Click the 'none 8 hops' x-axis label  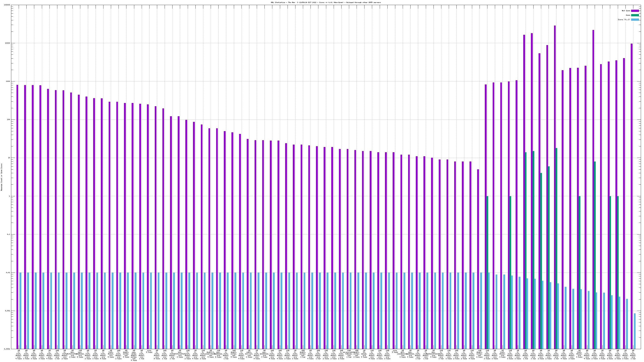149,352
